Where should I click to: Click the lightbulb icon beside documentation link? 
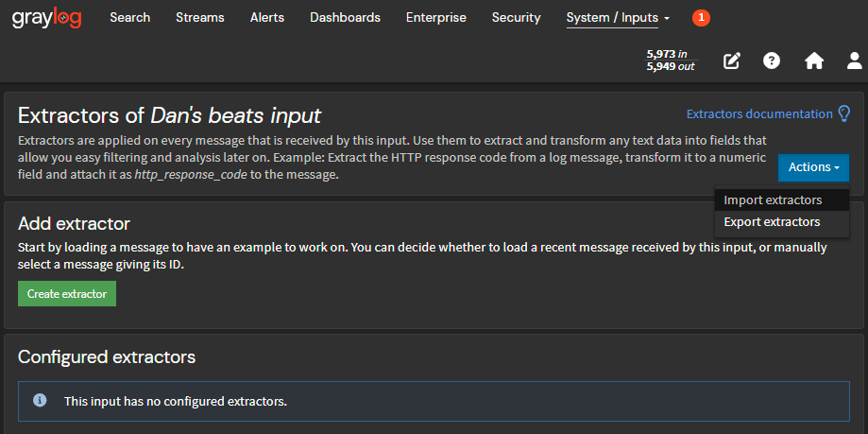[x=843, y=113]
